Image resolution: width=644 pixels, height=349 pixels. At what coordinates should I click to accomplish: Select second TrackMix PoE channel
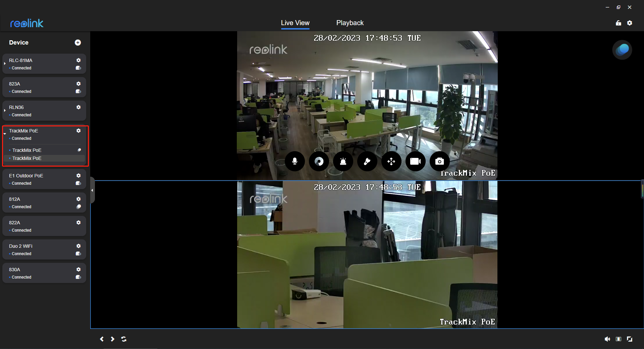tap(44, 158)
